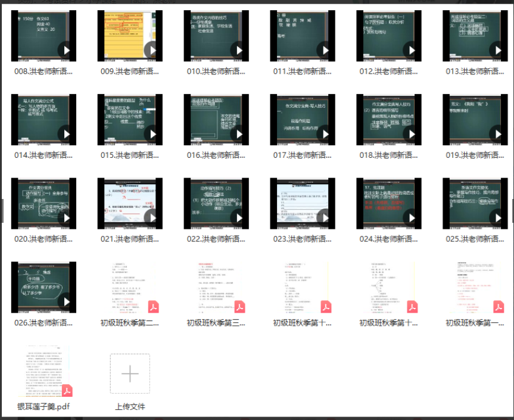Click the PDF icon on 初级班秋季第一 file
514x420 pixels.
click(x=499, y=307)
